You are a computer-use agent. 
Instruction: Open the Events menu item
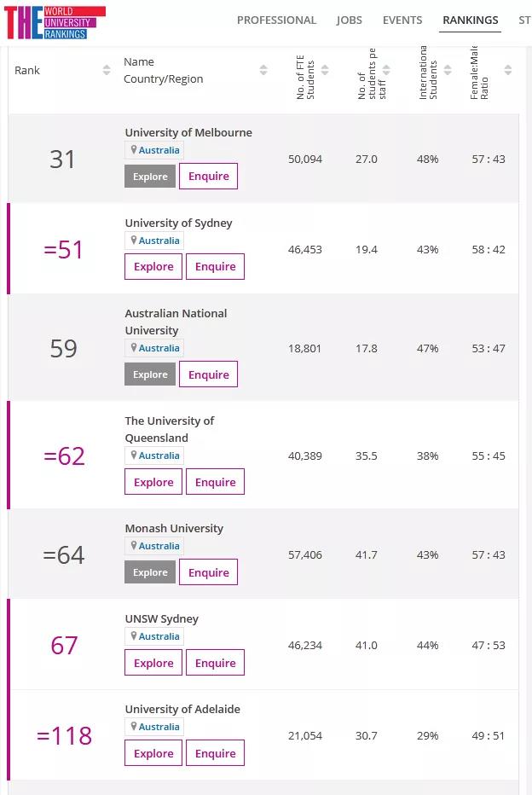click(x=402, y=20)
